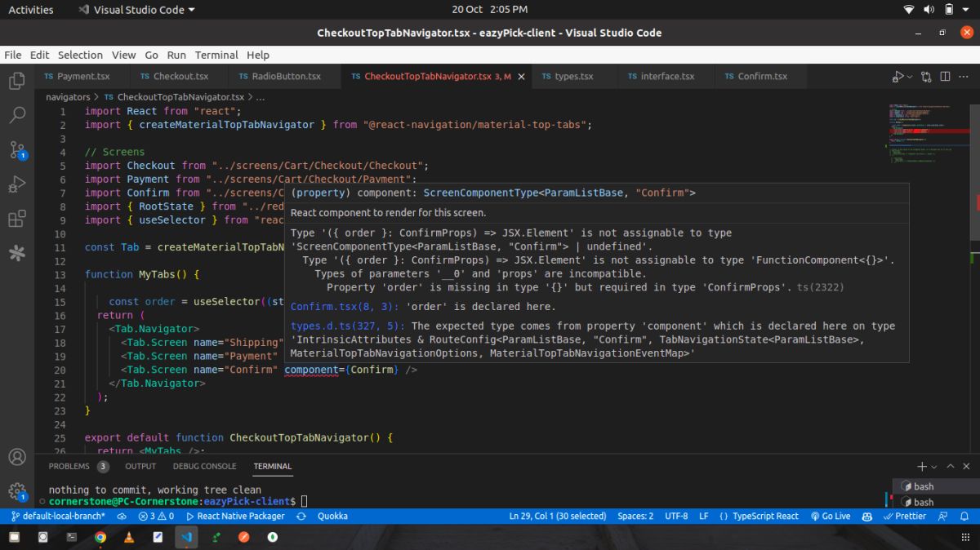Viewport: 980px width, 550px height.
Task: Open errors and warnings count in status bar
Action: [156, 516]
